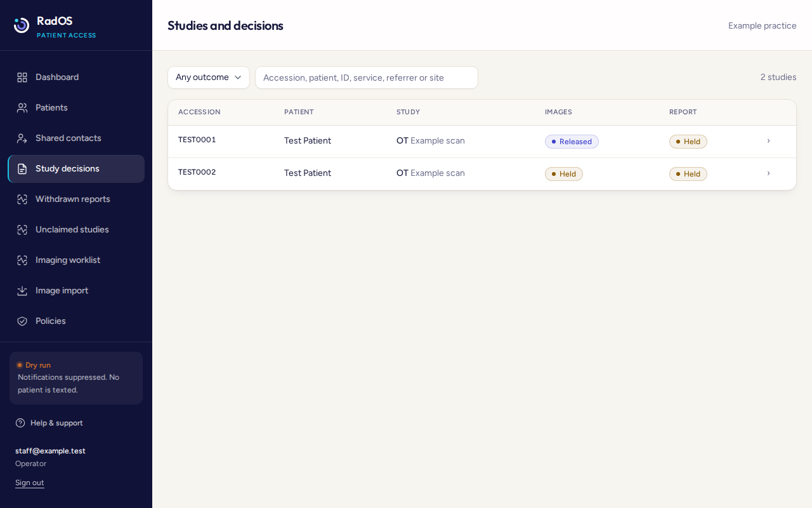812x508 pixels.
Task: Click the Sign out link
Action: coord(30,483)
